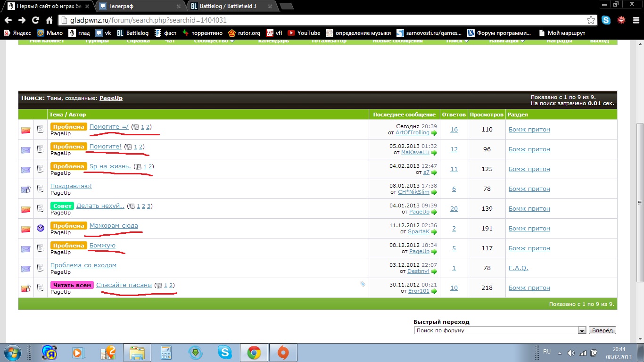The height and width of the screenshot is (362, 644).
Task: Bookmark this page with the star
Action: coord(591,20)
